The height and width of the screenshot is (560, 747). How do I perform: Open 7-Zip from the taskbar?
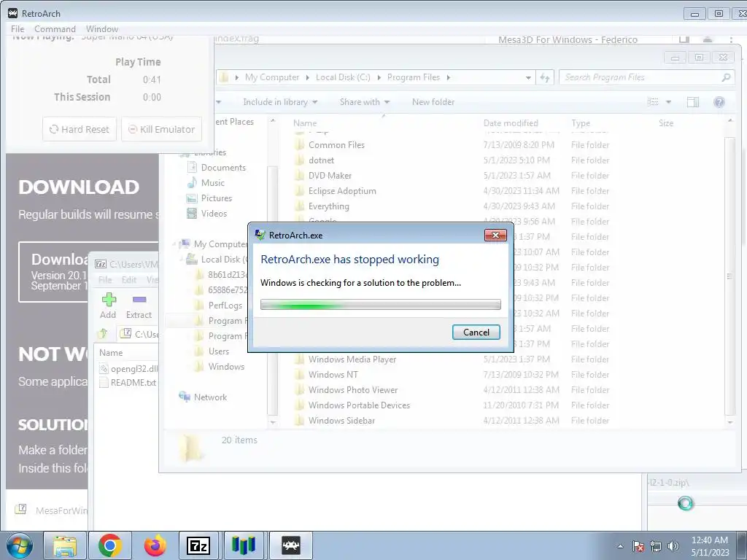click(x=198, y=545)
